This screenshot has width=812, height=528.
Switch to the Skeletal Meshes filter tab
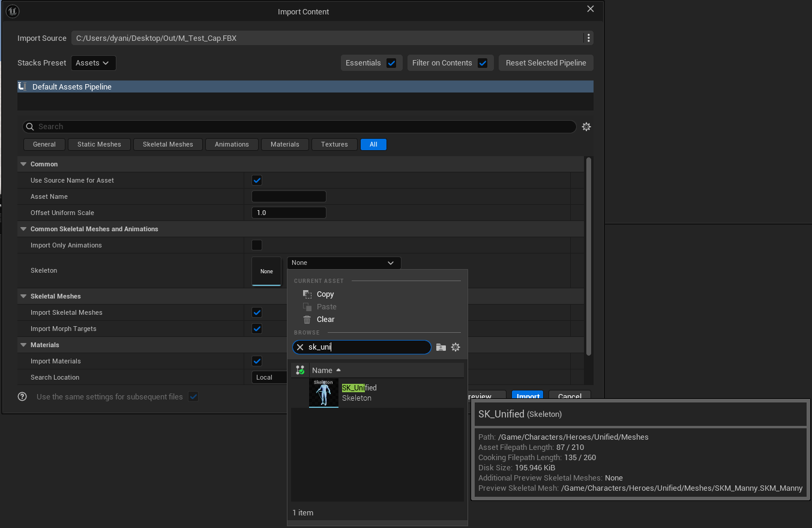[x=168, y=144]
